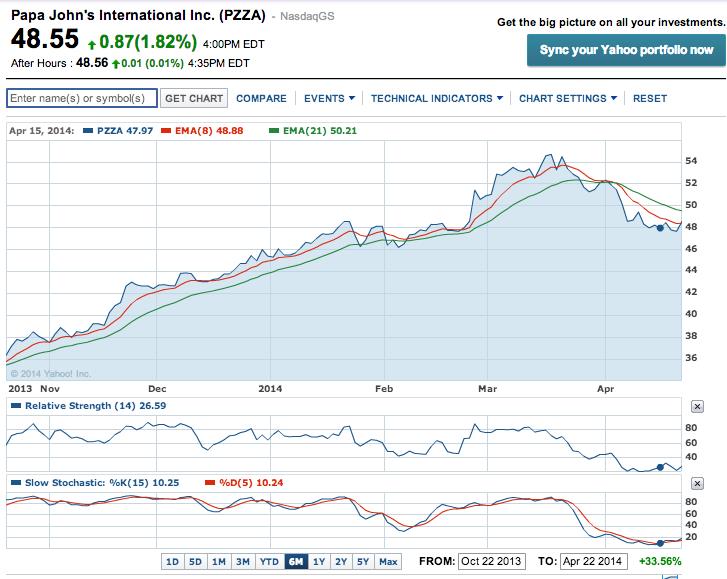The width and height of the screenshot is (727, 579).
Task: Click Sync your Yahoo portfolio now
Action: [626, 50]
